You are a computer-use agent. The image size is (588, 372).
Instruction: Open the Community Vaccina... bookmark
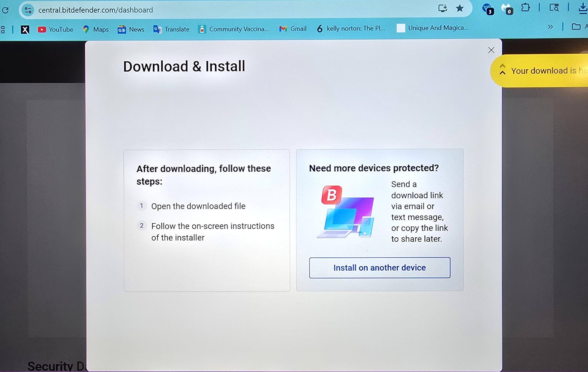pyautogui.click(x=234, y=29)
